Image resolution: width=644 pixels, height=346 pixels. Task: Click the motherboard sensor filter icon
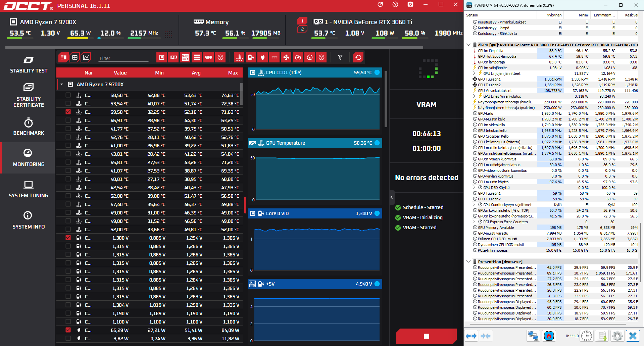185,57
